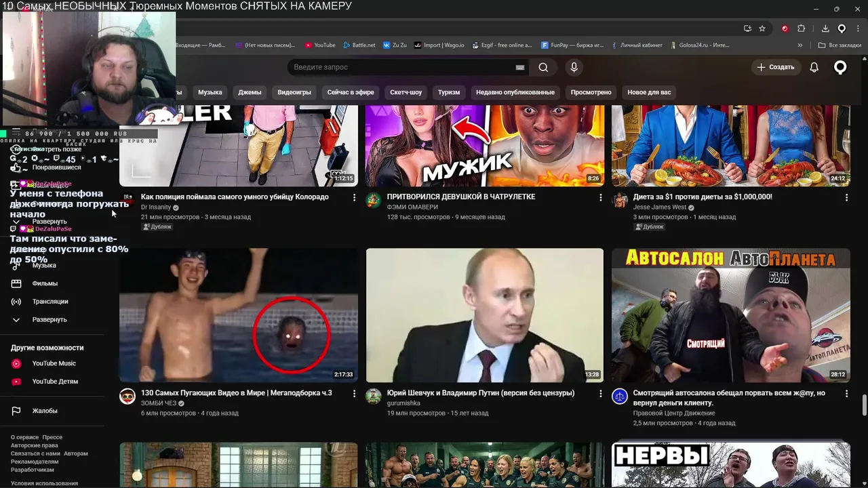Select the Джемы filter chip

(x=250, y=92)
